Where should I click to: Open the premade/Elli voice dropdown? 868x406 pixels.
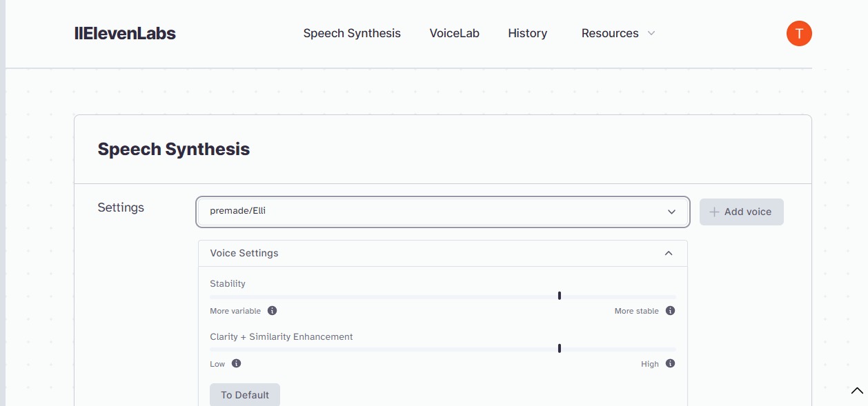pos(442,212)
